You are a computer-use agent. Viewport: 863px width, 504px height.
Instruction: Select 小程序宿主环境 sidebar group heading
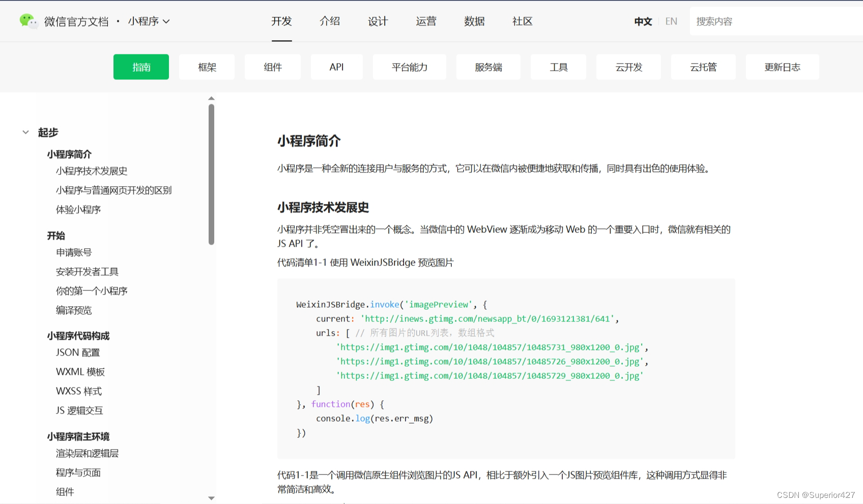coord(78,436)
